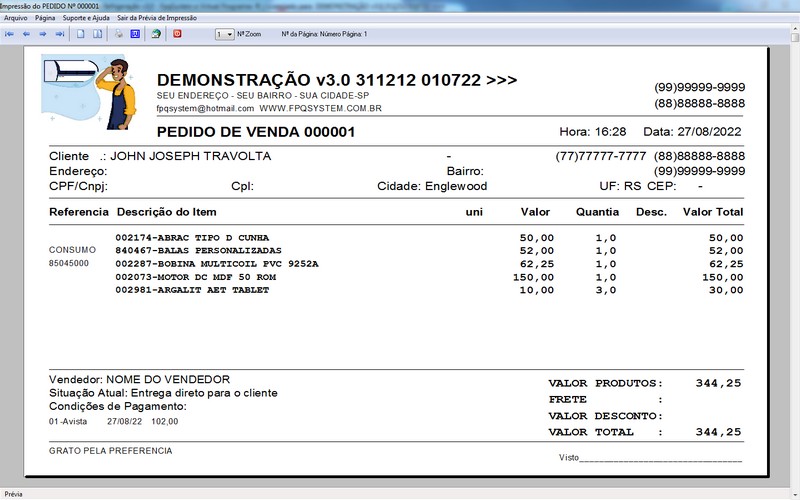The image size is (800, 500).
Task: Click item 002174-ABRAC TIPO D CUNHA
Action: tap(192, 238)
